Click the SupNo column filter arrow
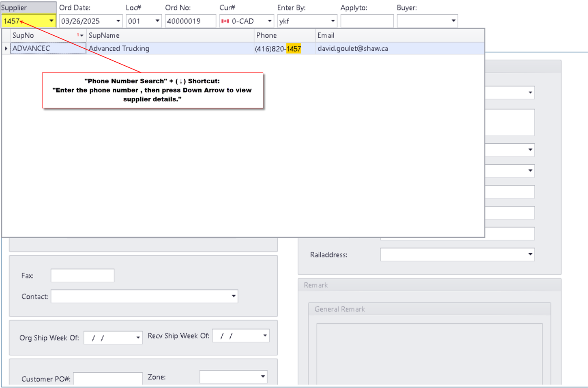This screenshot has height=388, width=588. click(82, 36)
